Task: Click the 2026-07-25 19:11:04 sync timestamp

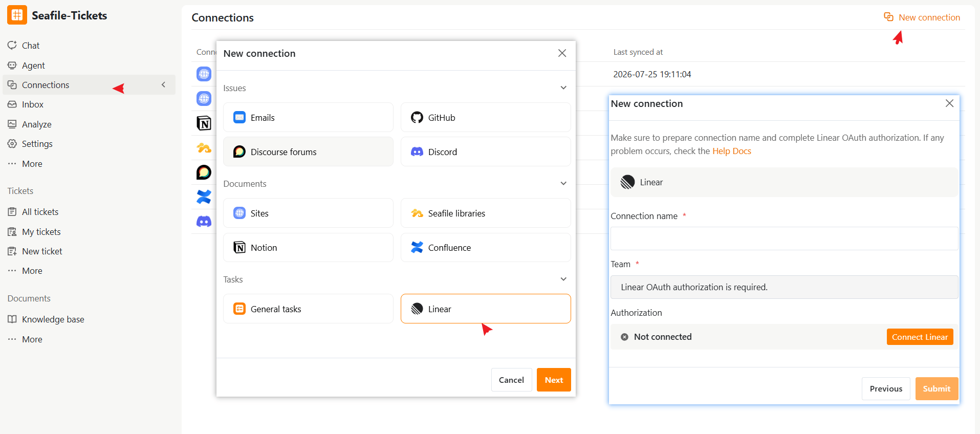Action: [652, 75]
